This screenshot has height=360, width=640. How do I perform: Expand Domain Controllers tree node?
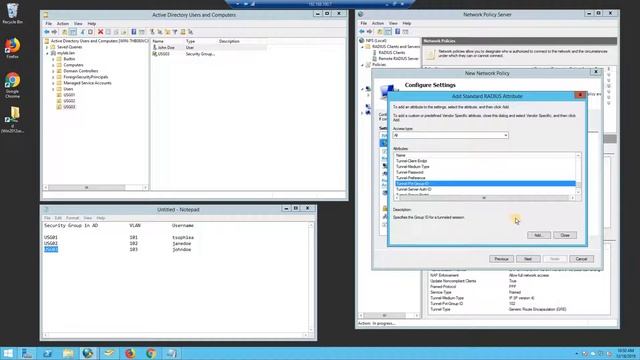(x=53, y=71)
